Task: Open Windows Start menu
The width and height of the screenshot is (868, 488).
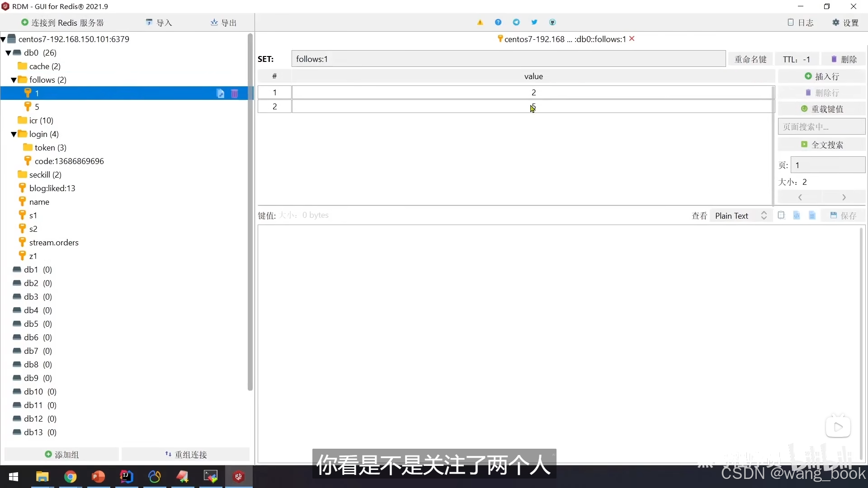Action: point(14,477)
